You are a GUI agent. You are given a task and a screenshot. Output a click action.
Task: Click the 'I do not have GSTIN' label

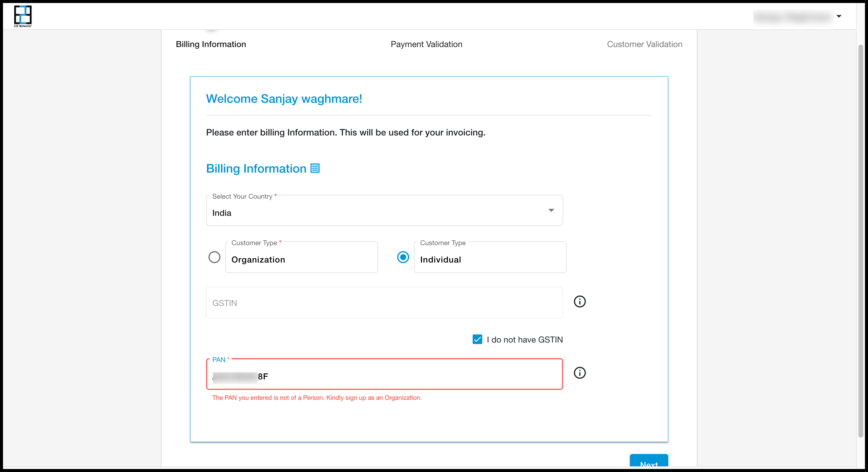coord(525,340)
